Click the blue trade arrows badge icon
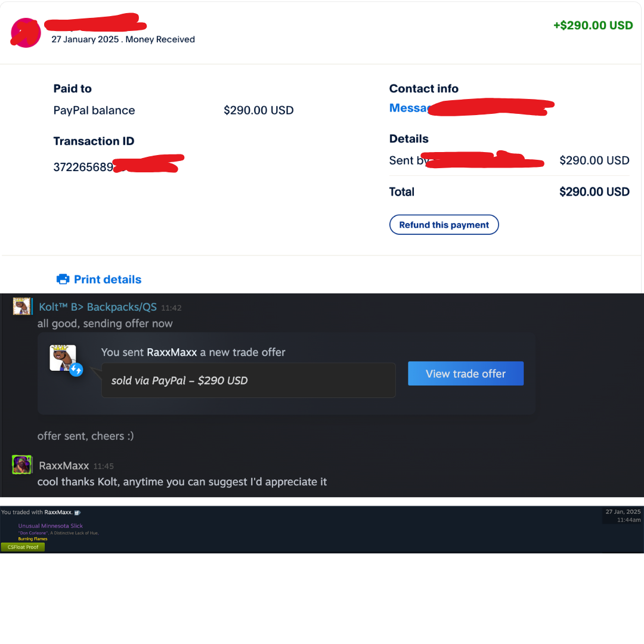 click(x=76, y=370)
